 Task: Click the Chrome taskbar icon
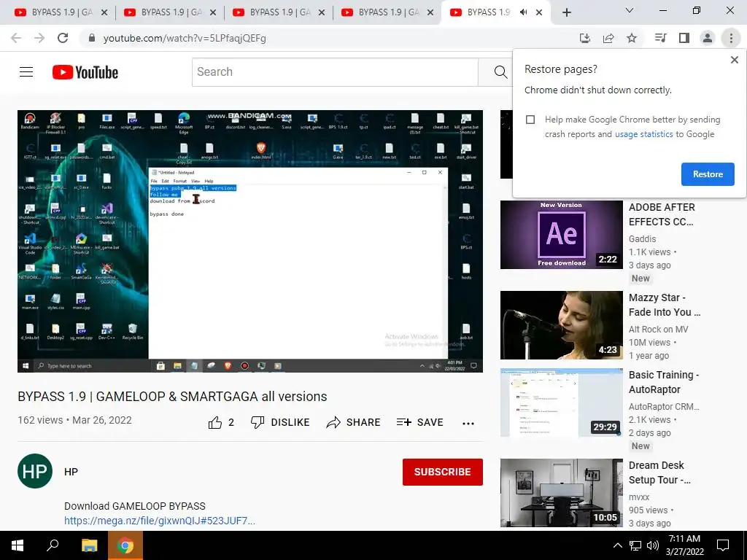tap(125, 545)
